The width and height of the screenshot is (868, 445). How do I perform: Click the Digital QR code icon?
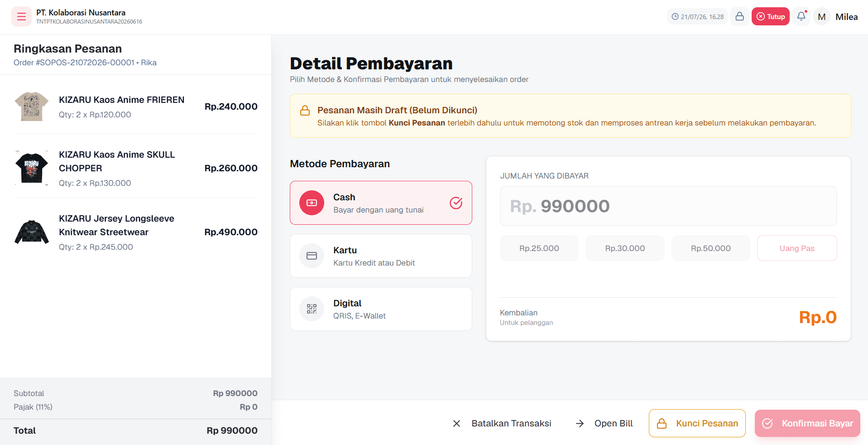[312, 309]
